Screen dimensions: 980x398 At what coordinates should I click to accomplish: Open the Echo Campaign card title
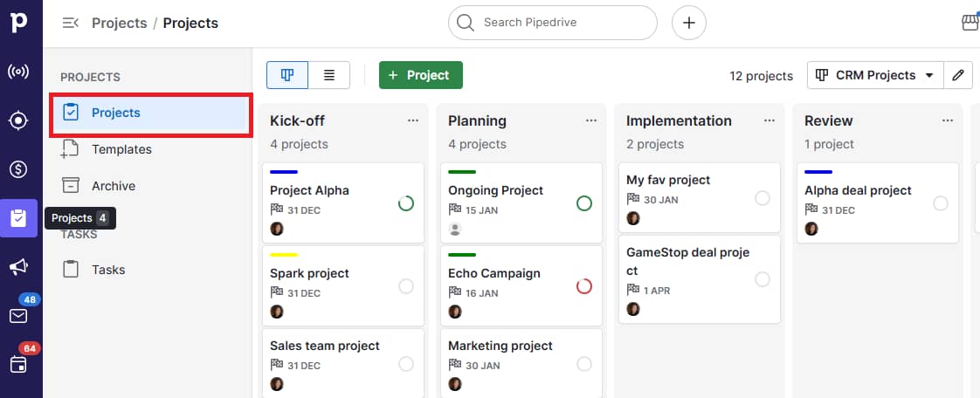point(494,274)
